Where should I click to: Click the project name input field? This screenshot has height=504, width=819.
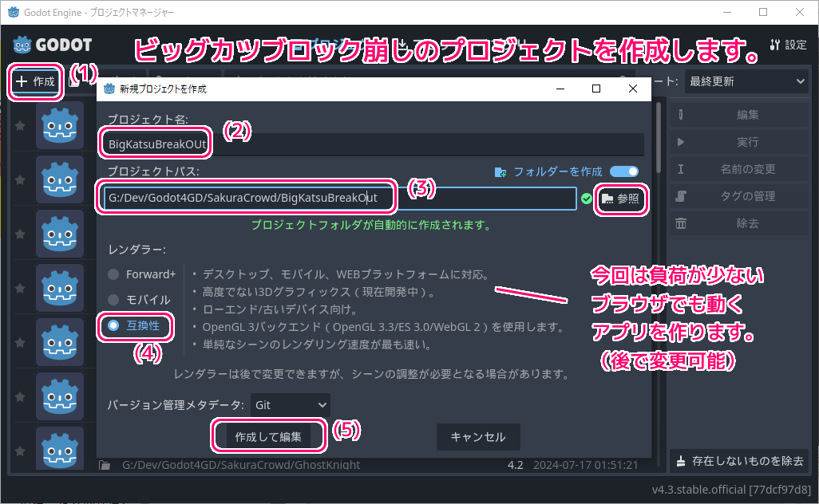click(x=375, y=144)
